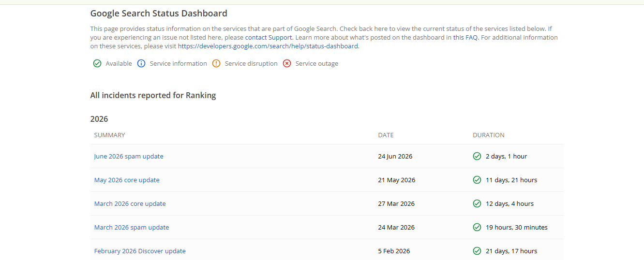
Task: Click the green check icon beside 11 days, 21 hours
Action: (x=477, y=180)
